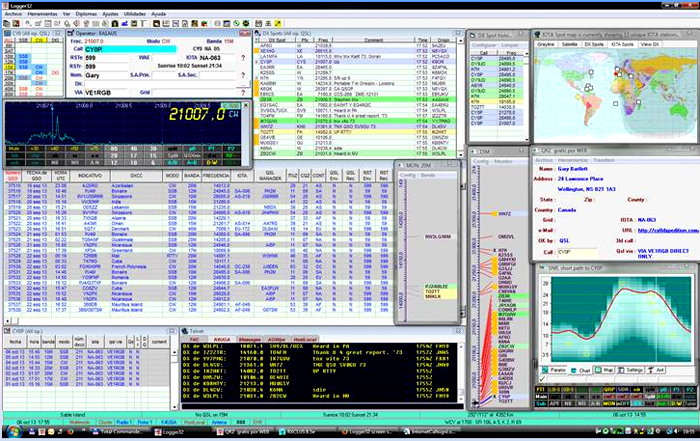This screenshot has height=441, width=700.
Task: Open the Grayline tab in IOTA map window
Action: [x=546, y=44]
